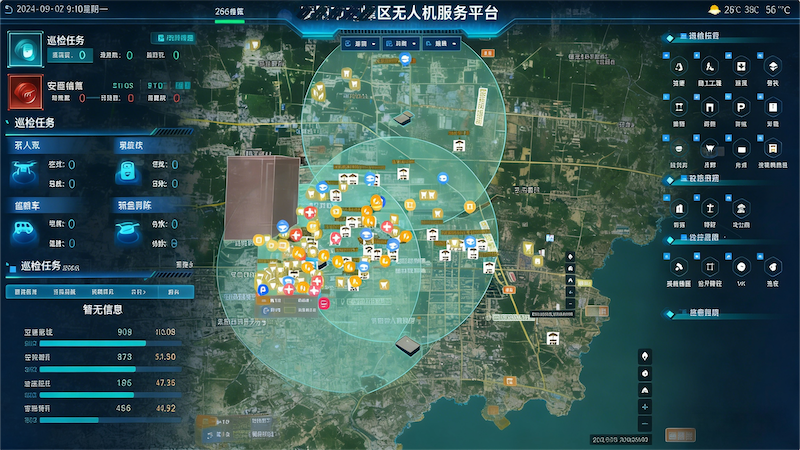800x450 pixels.
Task: Click the P parking icon in right panel
Action: [741, 107]
